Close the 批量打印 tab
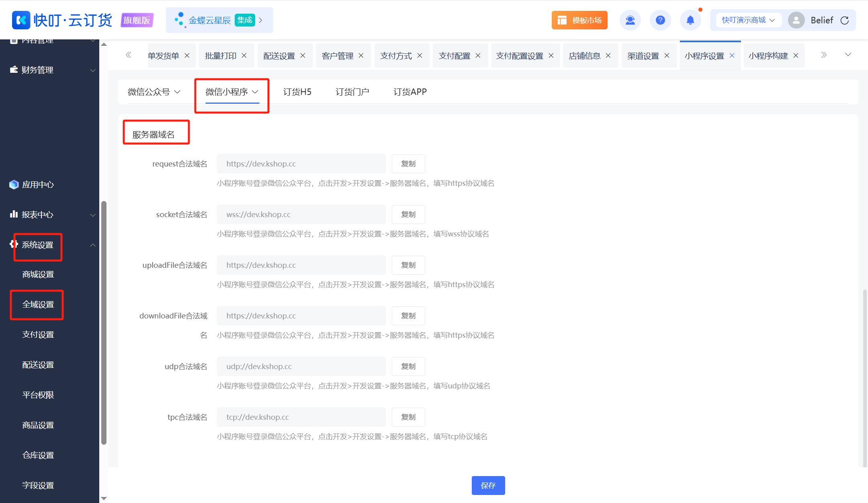This screenshot has width=868, height=503. coord(244,55)
